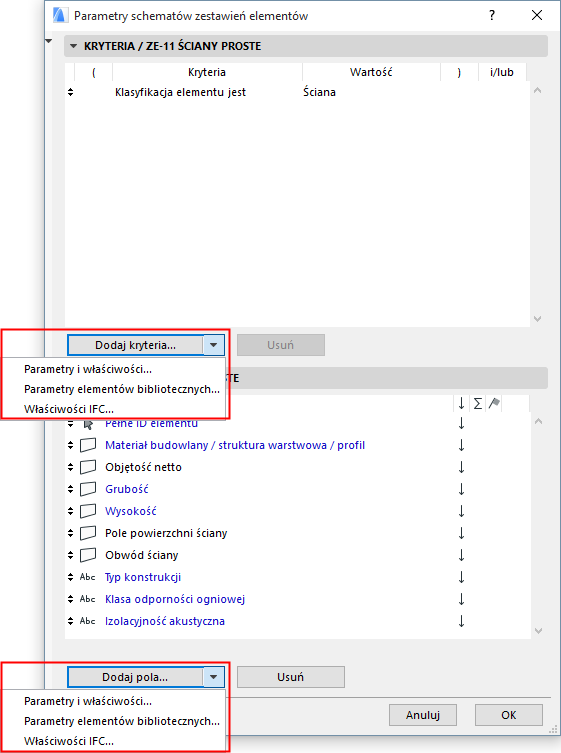Select the Objętość netto field

[144, 467]
